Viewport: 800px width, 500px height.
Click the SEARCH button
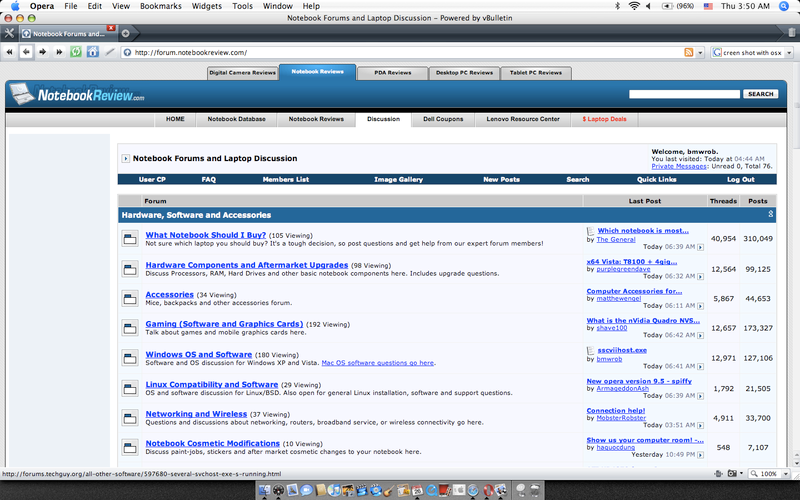761,94
